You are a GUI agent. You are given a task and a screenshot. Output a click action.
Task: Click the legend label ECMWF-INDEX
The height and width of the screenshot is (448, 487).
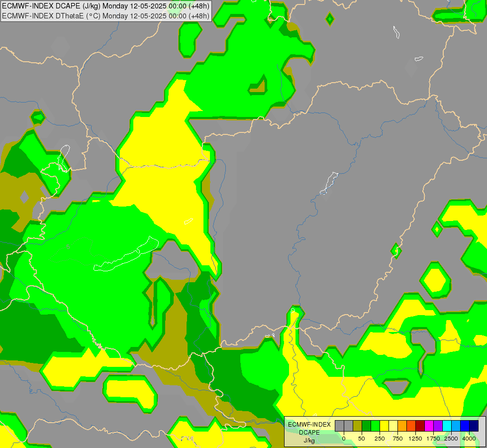coord(309,425)
